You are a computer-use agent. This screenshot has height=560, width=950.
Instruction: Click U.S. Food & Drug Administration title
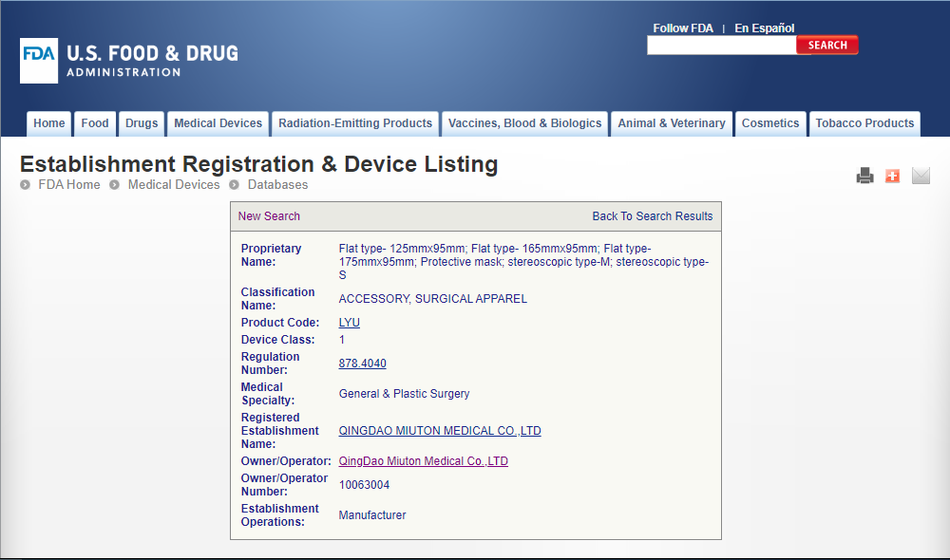pos(152,61)
